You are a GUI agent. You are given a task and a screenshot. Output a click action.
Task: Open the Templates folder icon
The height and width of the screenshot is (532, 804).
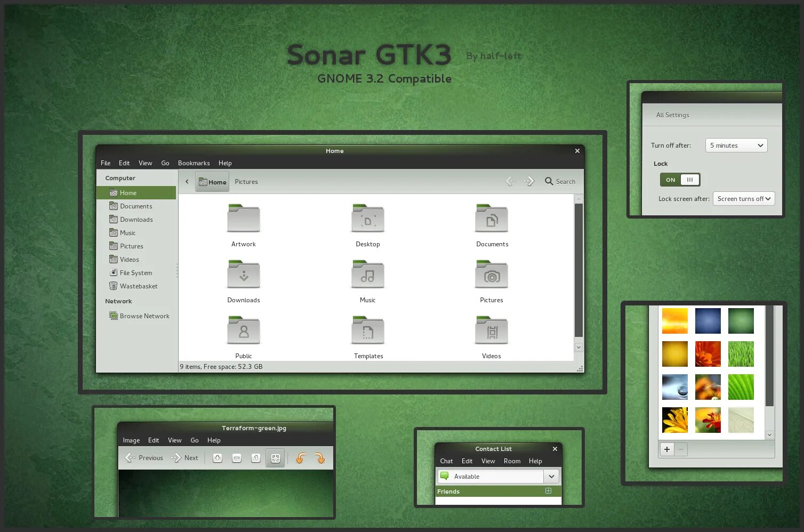pyautogui.click(x=368, y=330)
